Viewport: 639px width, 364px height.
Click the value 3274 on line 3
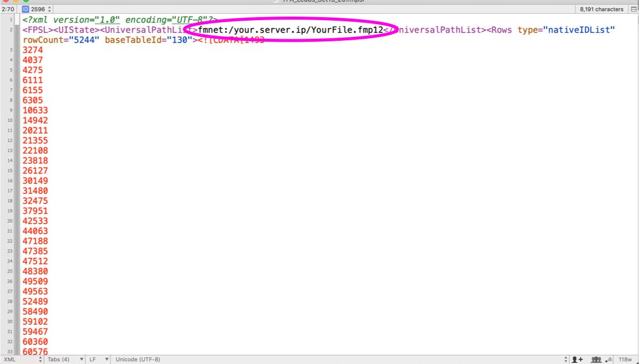33,50
